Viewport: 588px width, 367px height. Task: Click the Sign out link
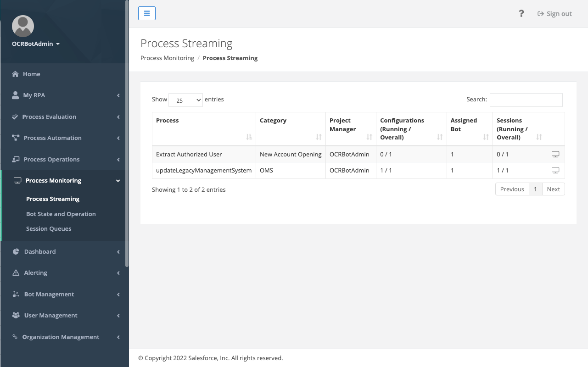coord(554,14)
